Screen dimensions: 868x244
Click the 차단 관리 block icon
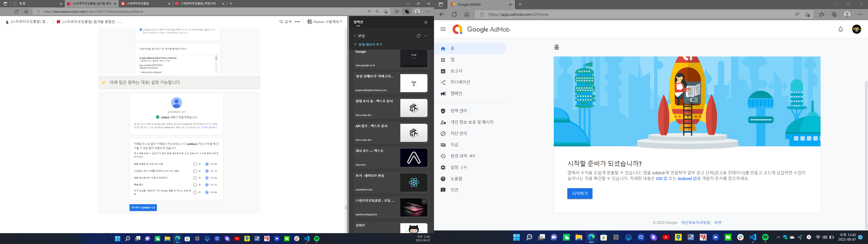point(443,134)
